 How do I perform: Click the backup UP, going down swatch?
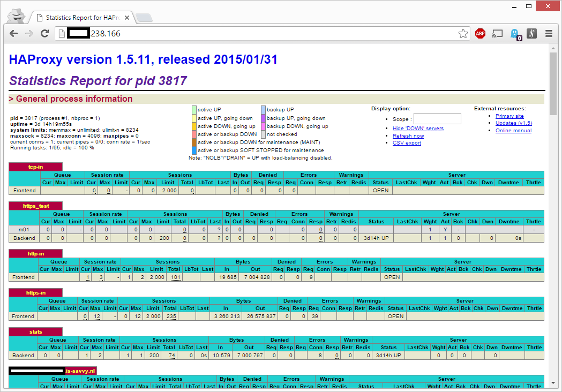point(263,118)
